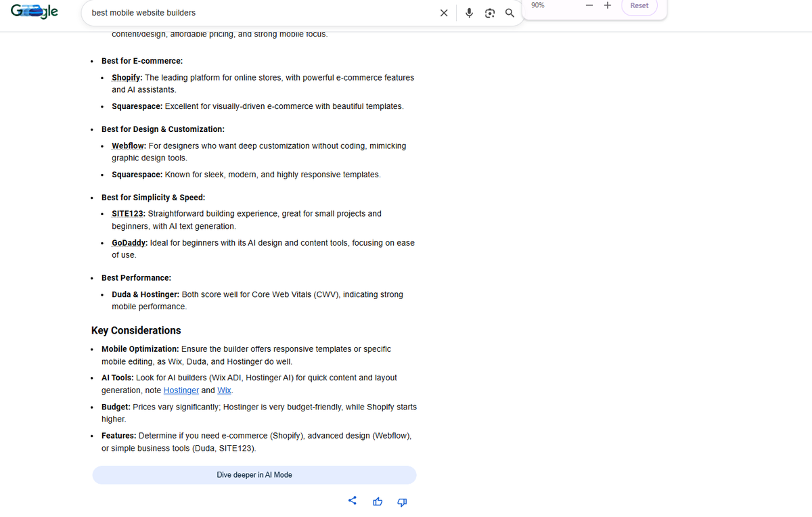Image resolution: width=812 pixels, height=517 pixels.
Task: Give thumbs up feedback on the overview
Action: 378,501
